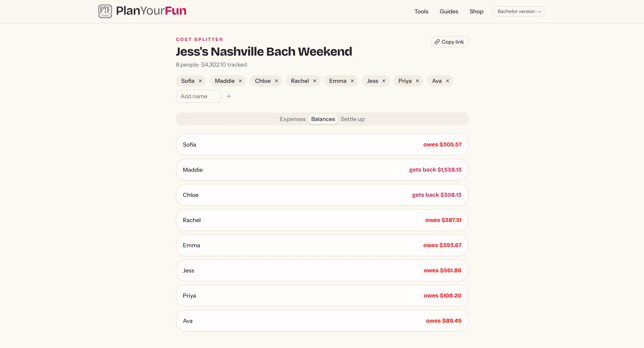Switch to Bachelor version
The image size is (644, 348).
click(519, 12)
